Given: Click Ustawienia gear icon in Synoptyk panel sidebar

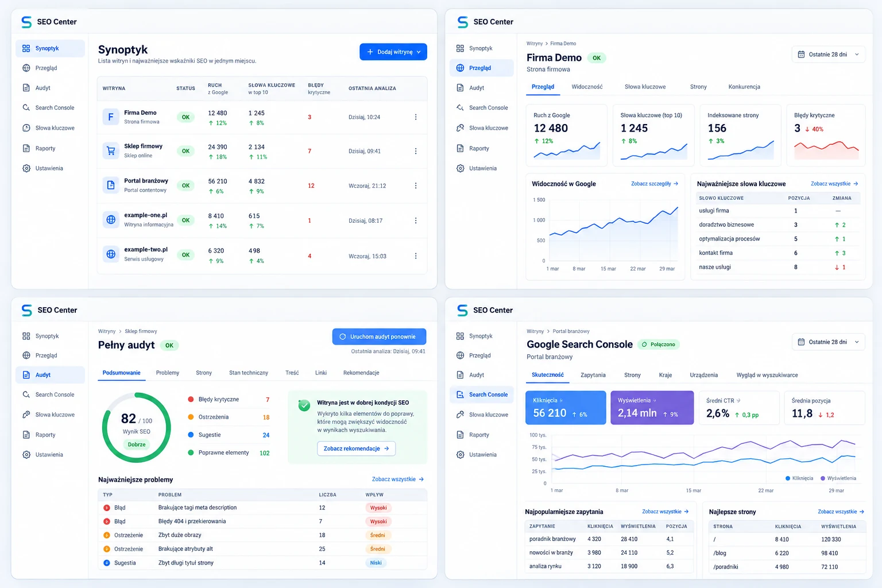Looking at the screenshot, I should tap(26, 168).
